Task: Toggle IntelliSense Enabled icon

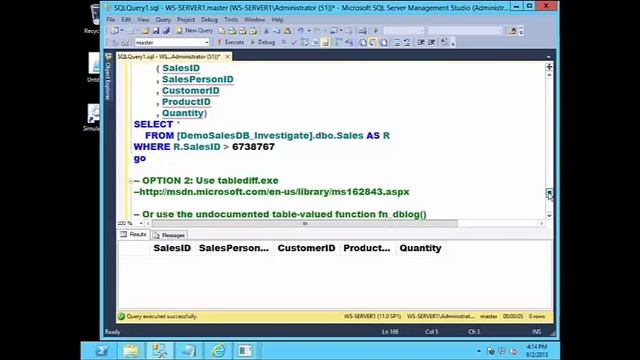Action: 325,42
